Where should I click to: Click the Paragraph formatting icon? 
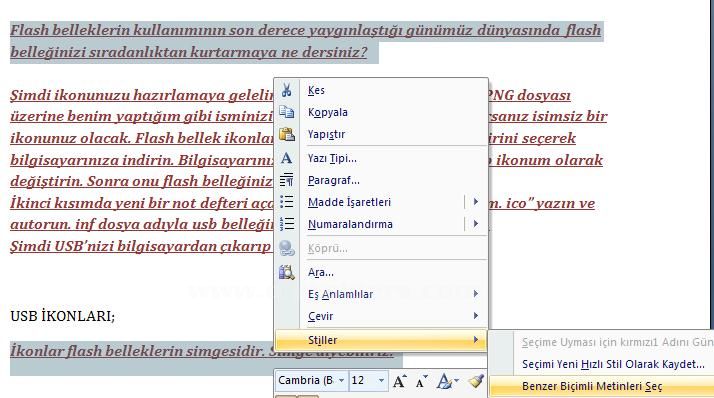[x=286, y=180]
